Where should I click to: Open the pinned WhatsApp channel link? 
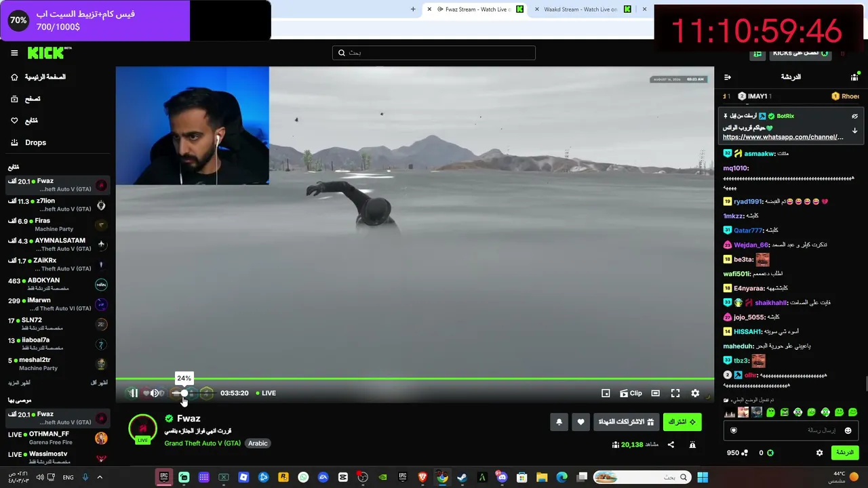click(783, 137)
